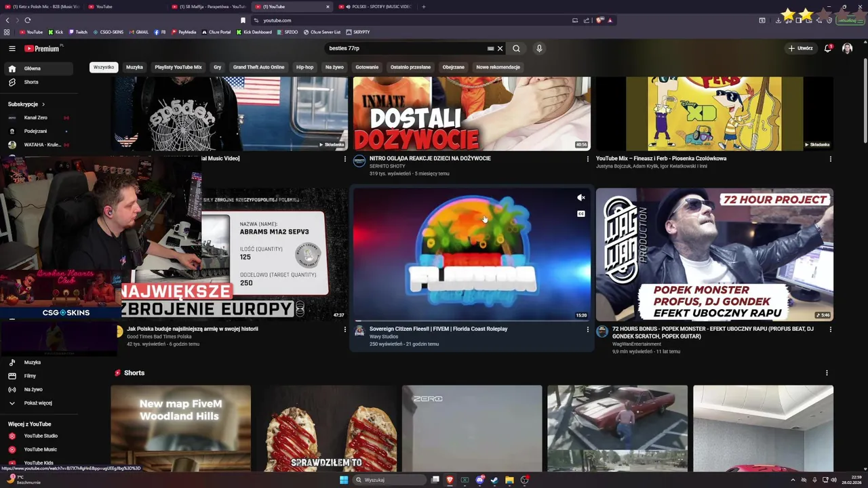The height and width of the screenshot is (488, 868).
Task: Open the SERHITO SHOTY channel avatar
Action: pyautogui.click(x=359, y=161)
